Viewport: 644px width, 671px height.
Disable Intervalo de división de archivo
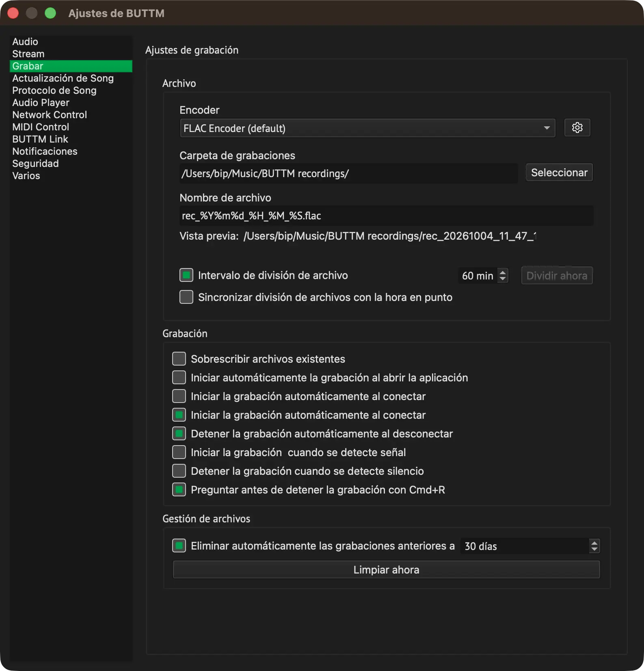pos(186,275)
